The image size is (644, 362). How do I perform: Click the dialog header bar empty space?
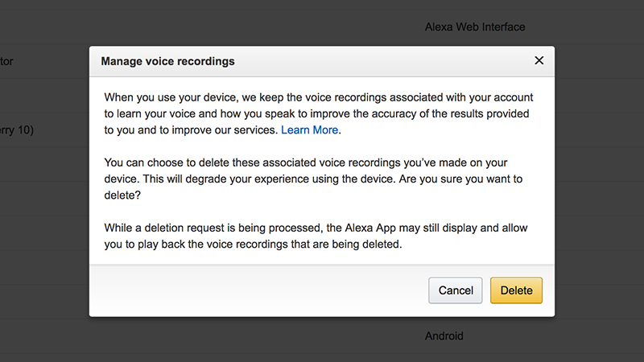click(382, 61)
